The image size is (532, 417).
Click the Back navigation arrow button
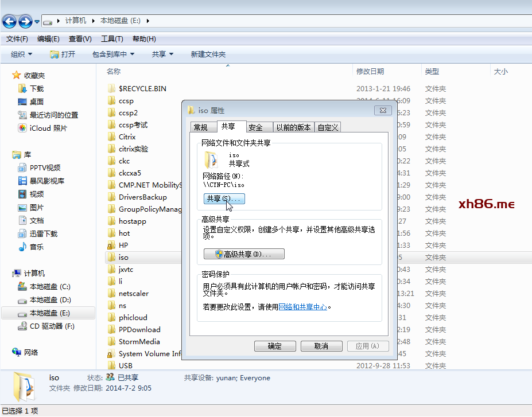click(10, 21)
